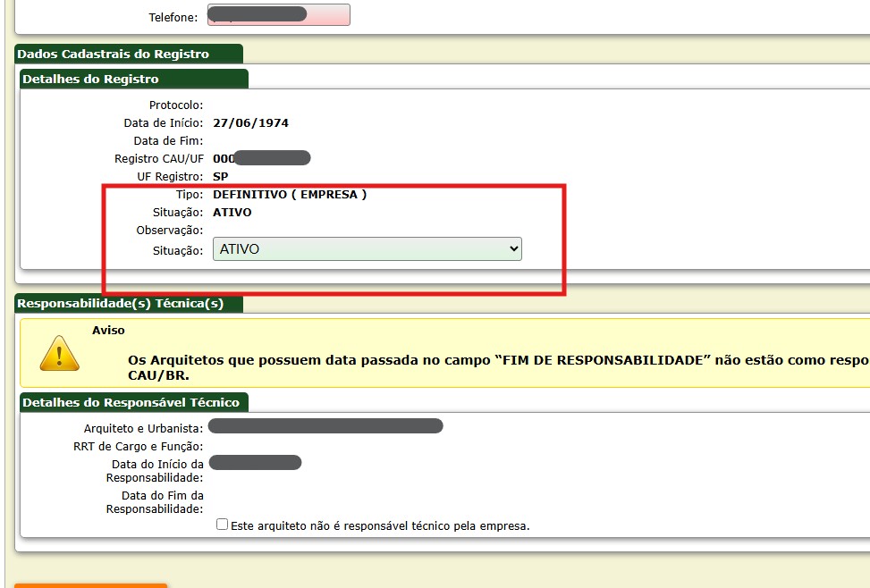Viewport: 870px width, 588px height.
Task: Open the Situação dropdown showing ATIVO
Action: click(x=367, y=249)
